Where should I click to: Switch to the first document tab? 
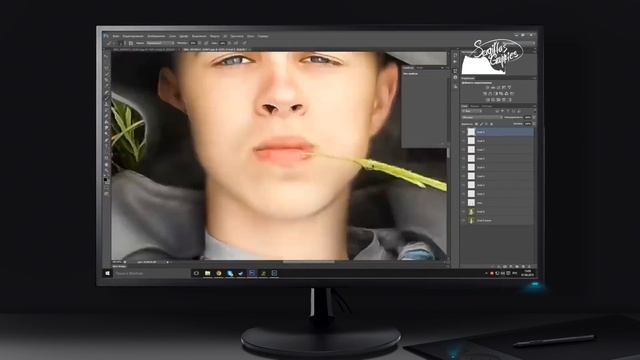tap(144, 49)
